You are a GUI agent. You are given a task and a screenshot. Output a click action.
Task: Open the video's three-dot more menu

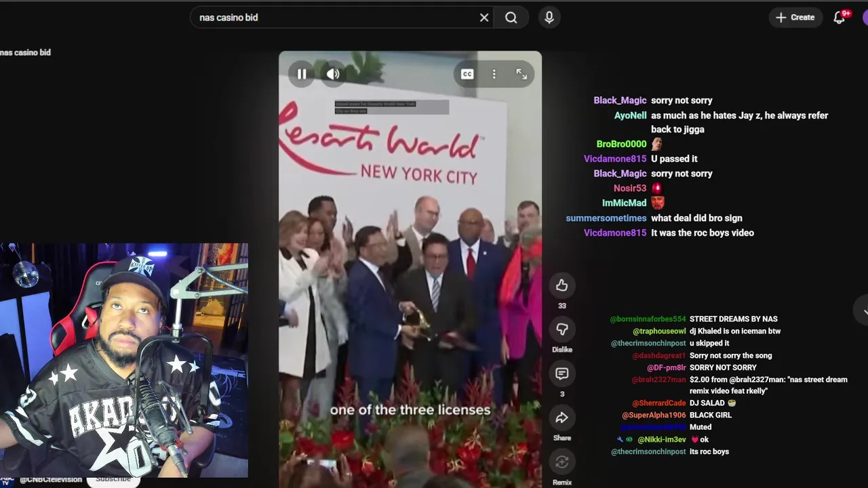(x=494, y=75)
